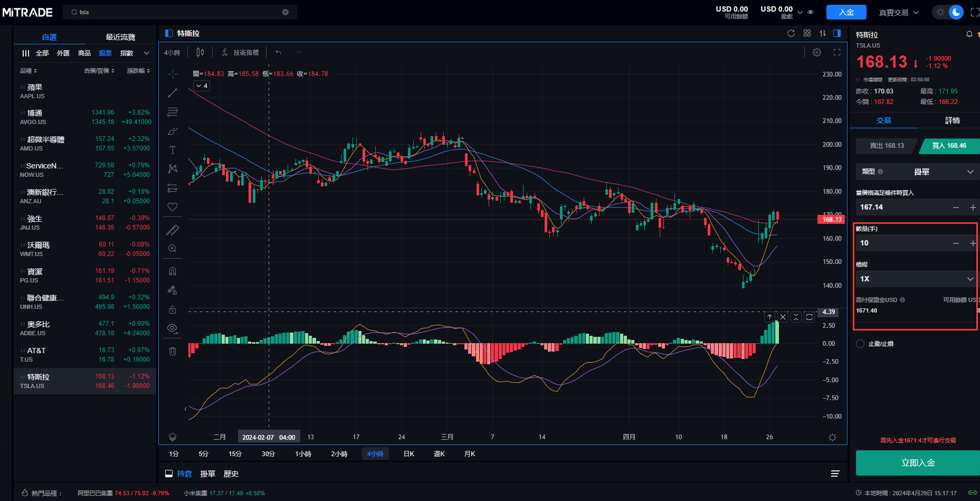Expand the category filter chevron
This screenshot has width=980, height=501.
click(x=147, y=53)
